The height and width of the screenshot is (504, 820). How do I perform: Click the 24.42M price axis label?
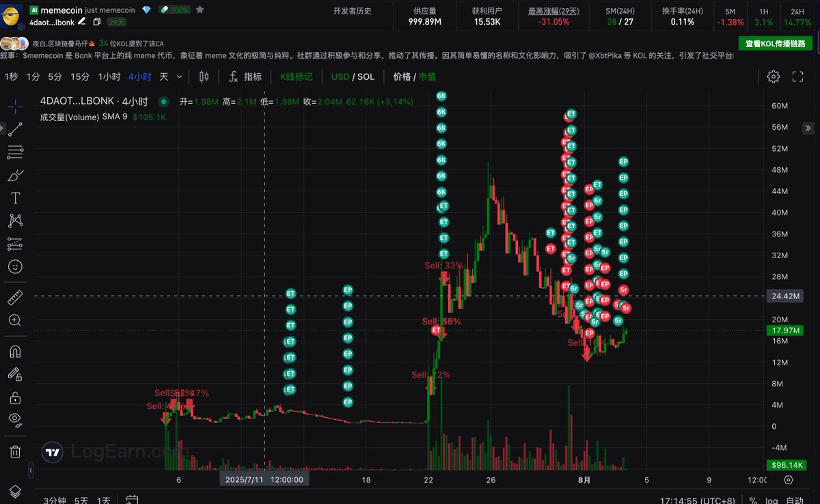coord(785,296)
